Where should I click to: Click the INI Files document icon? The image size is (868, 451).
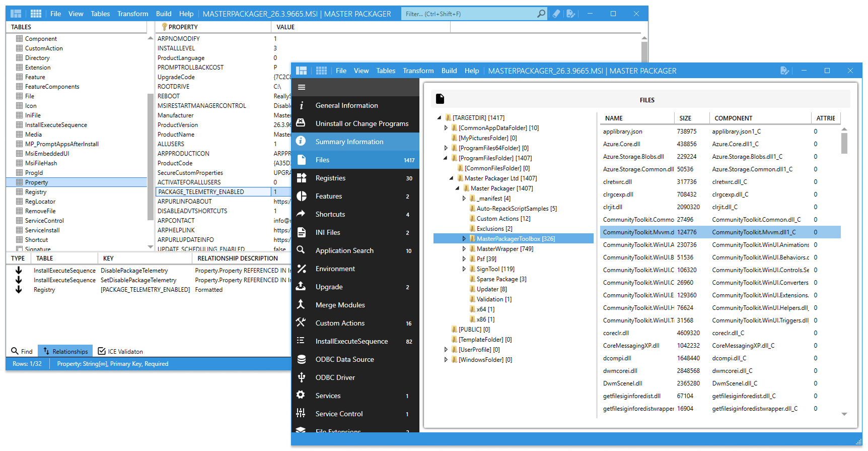[x=301, y=232]
